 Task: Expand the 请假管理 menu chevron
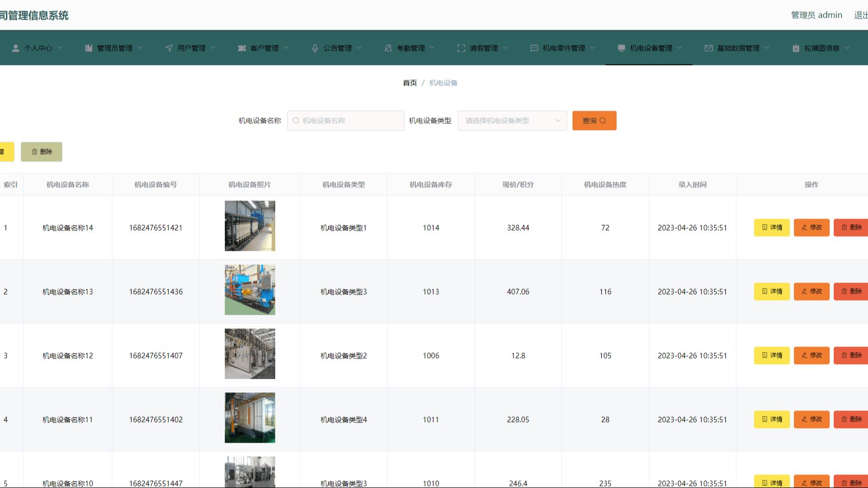[x=505, y=47]
